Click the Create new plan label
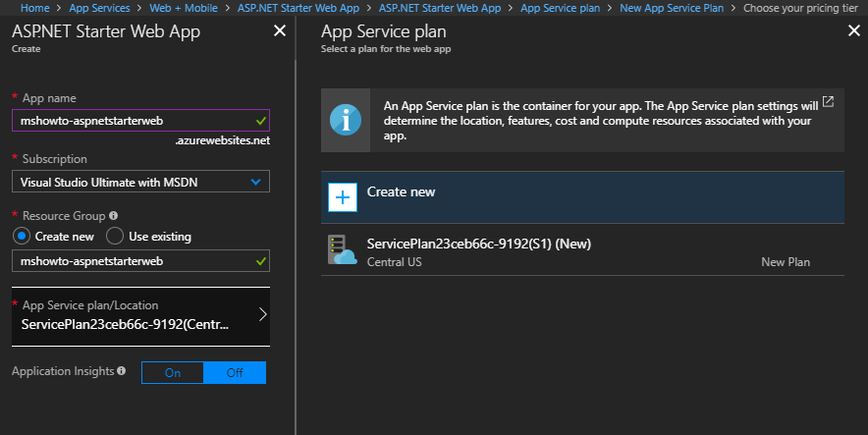 pyautogui.click(x=401, y=192)
